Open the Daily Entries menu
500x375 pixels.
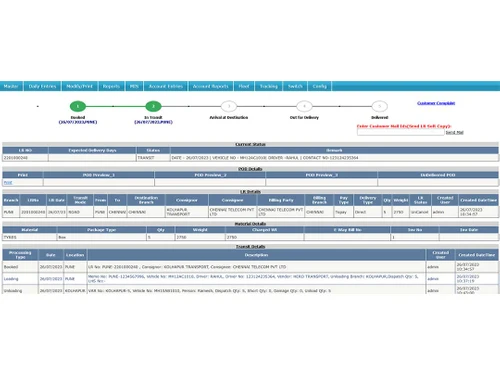coord(42,86)
